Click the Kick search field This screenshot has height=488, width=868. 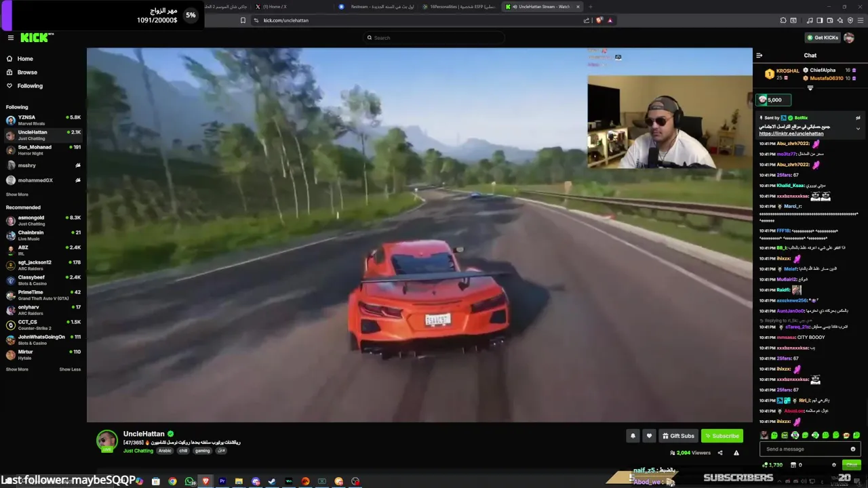click(x=434, y=38)
